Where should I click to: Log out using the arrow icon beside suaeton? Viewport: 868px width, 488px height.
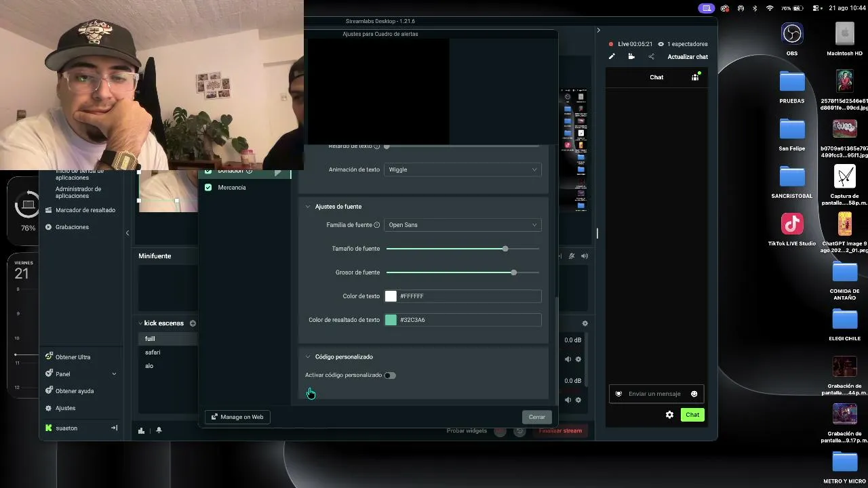(x=114, y=428)
